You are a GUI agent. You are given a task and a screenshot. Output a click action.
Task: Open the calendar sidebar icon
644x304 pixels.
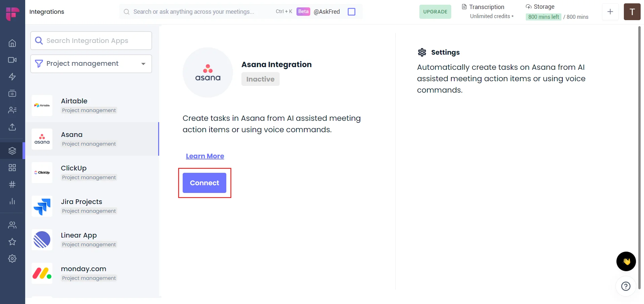12,94
